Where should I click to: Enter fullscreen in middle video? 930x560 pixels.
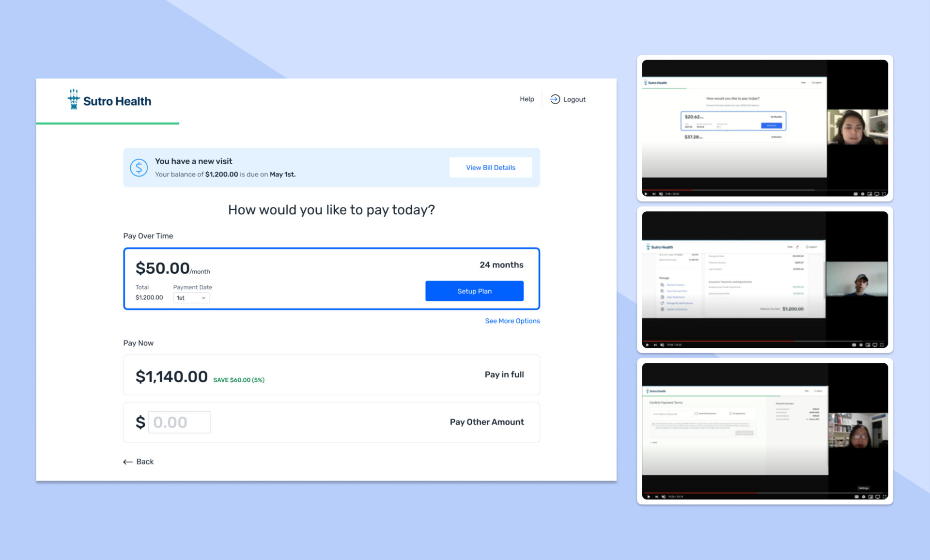coord(882,345)
